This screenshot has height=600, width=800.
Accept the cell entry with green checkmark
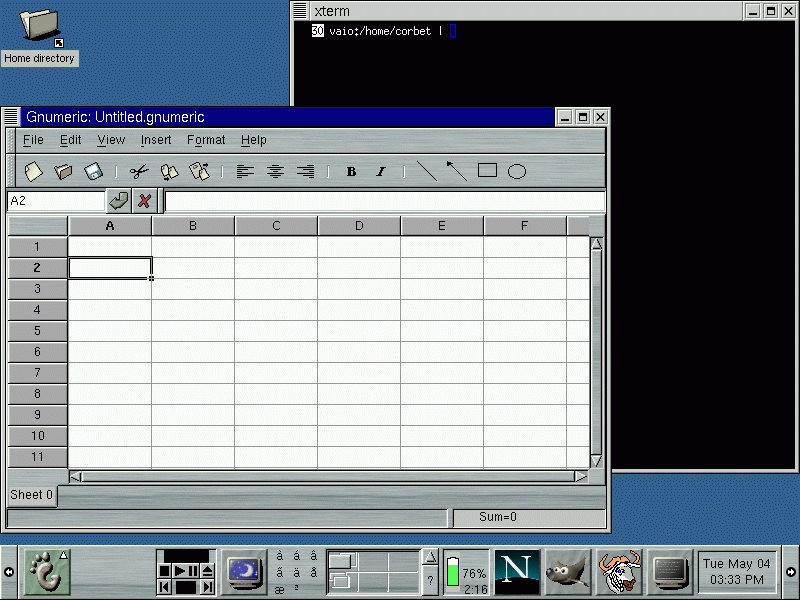click(x=119, y=201)
